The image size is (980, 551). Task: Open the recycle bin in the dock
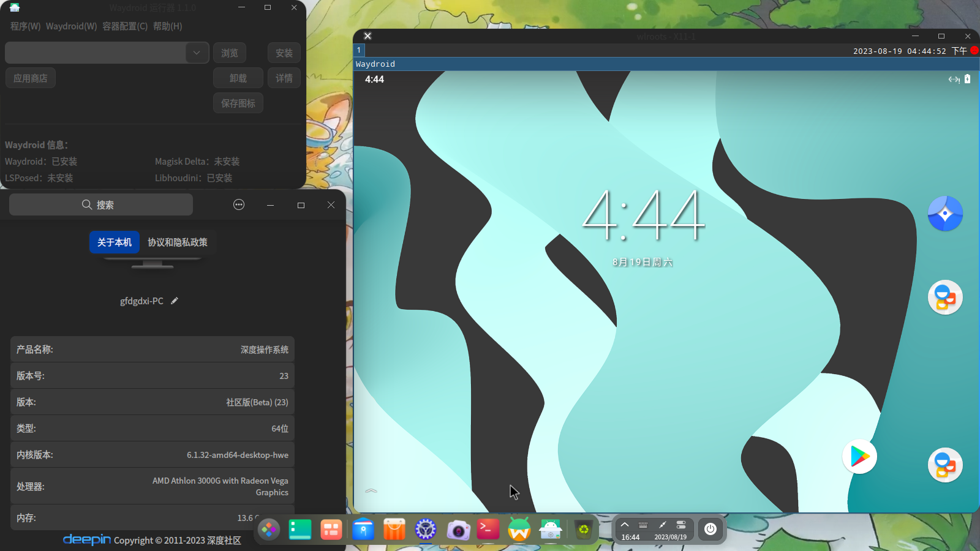[x=584, y=529]
